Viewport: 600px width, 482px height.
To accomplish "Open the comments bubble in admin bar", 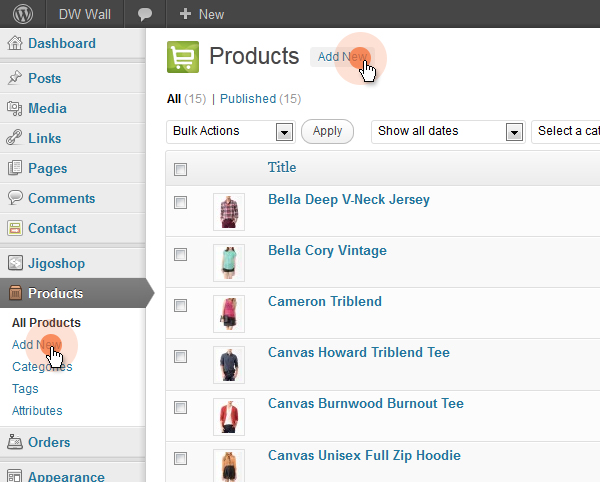I will 145,15.
